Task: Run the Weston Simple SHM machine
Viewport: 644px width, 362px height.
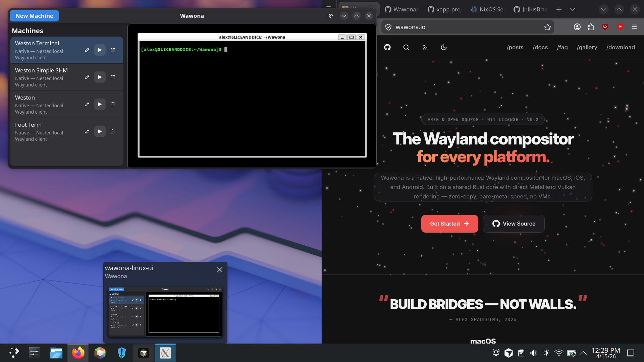Action: point(100,77)
